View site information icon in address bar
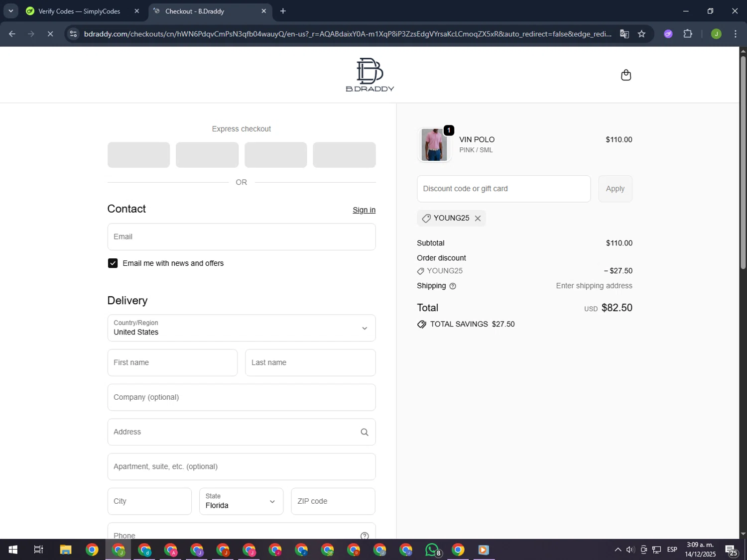 pos(74,34)
